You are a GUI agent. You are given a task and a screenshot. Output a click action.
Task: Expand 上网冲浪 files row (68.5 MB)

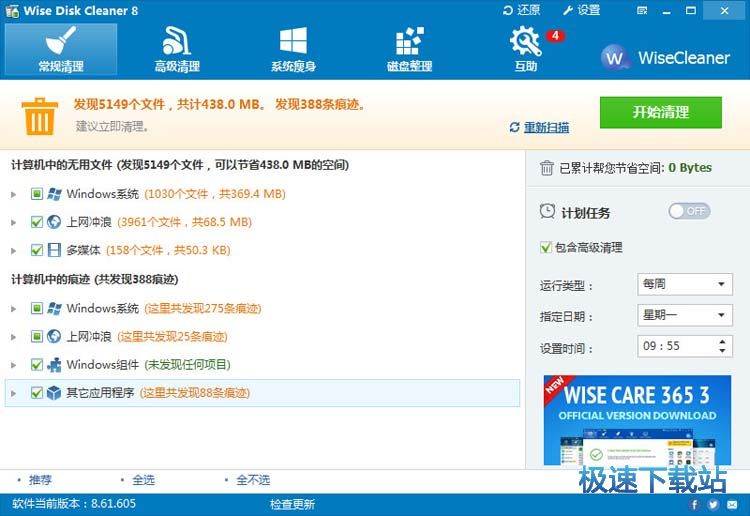pyautogui.click(x=14, y=222)
